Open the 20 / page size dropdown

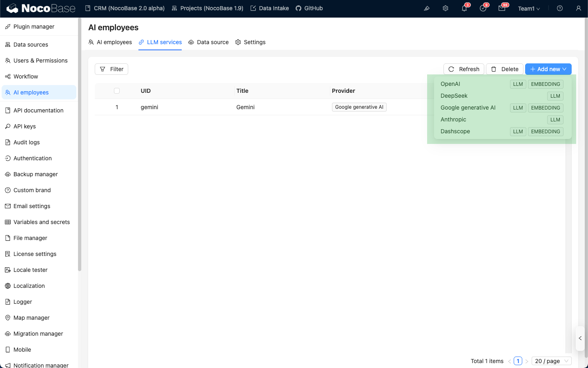[551, 361]
